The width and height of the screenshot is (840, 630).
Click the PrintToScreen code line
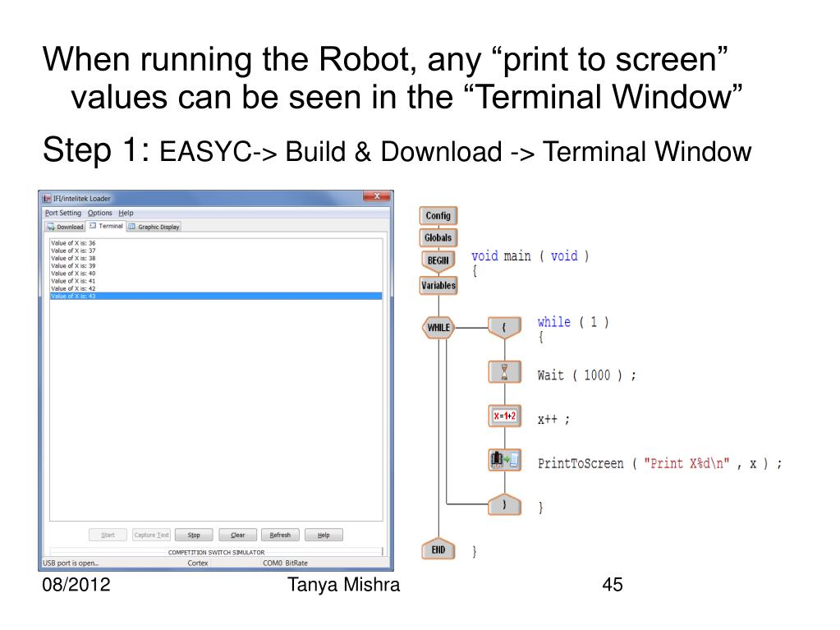pos(660,463)
